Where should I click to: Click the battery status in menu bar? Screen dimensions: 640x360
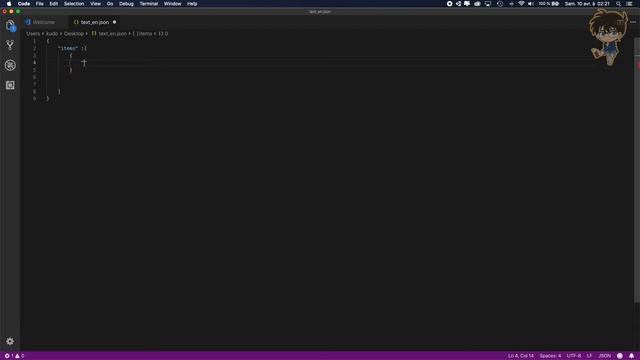click(549, 4)
